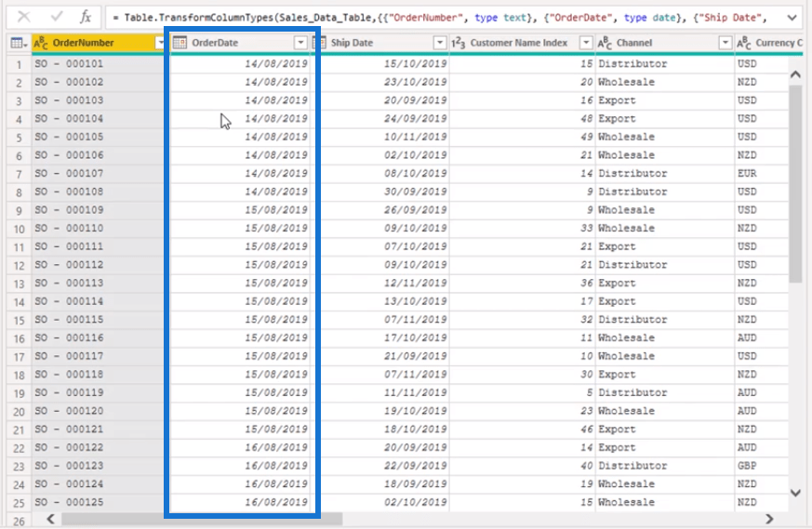Click the vertical scrollbar thumb

795,184
